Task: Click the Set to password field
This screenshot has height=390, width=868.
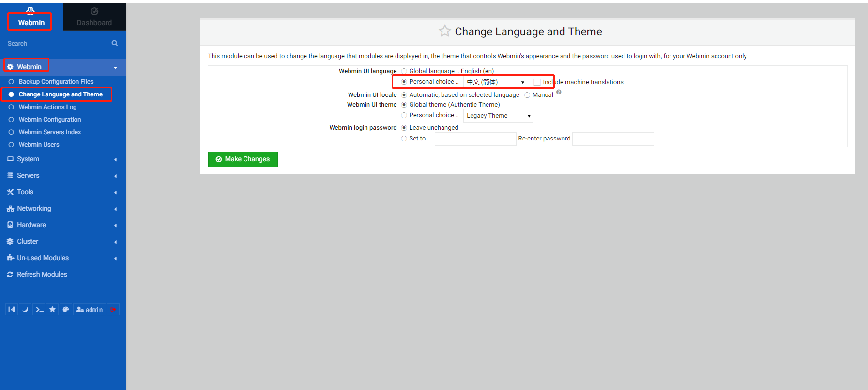Action: tap(475, 139)
